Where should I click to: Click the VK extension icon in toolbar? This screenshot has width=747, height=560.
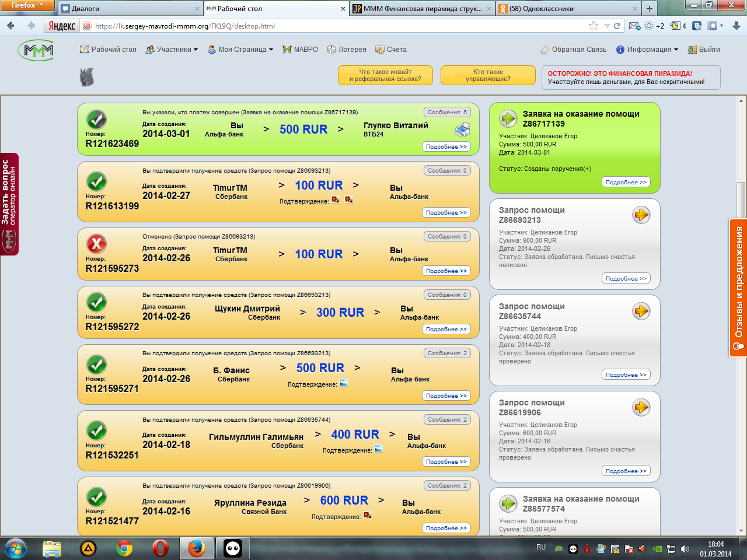[697, 26]
